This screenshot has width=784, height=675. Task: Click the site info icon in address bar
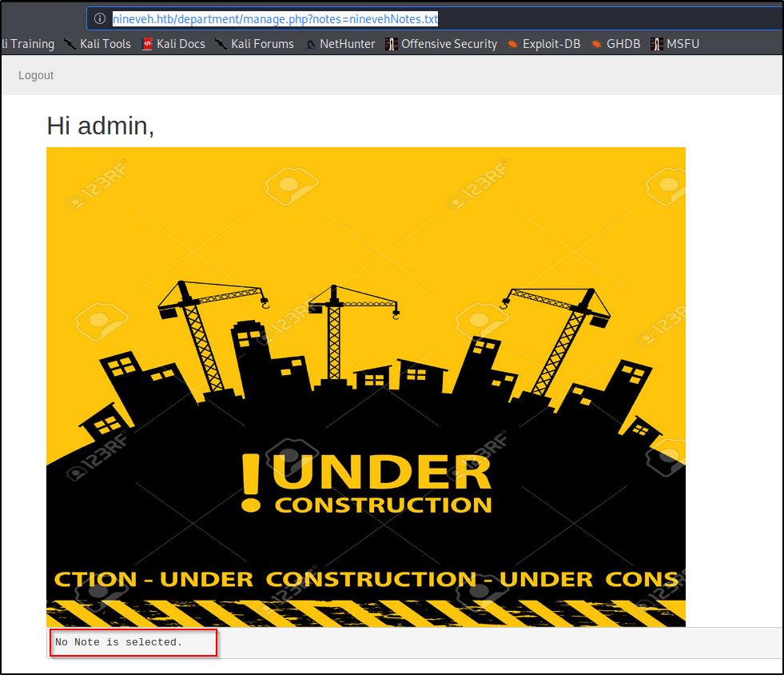[100, 18]
